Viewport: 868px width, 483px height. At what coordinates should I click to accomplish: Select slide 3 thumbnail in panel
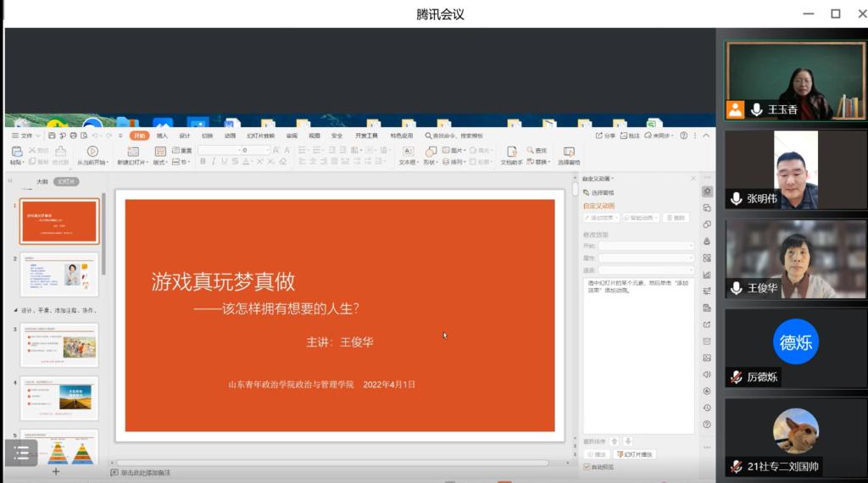coord(59,345)
